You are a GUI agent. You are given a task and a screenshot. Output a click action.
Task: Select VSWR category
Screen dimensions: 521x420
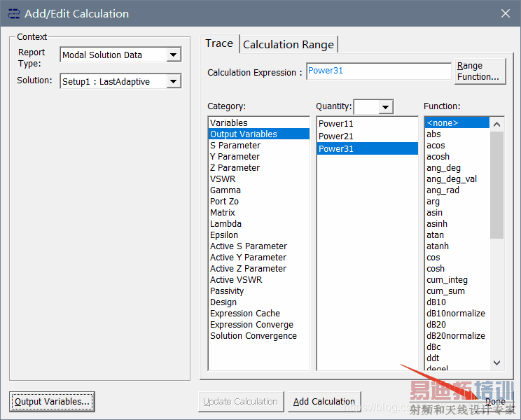[x=259, y=179]
